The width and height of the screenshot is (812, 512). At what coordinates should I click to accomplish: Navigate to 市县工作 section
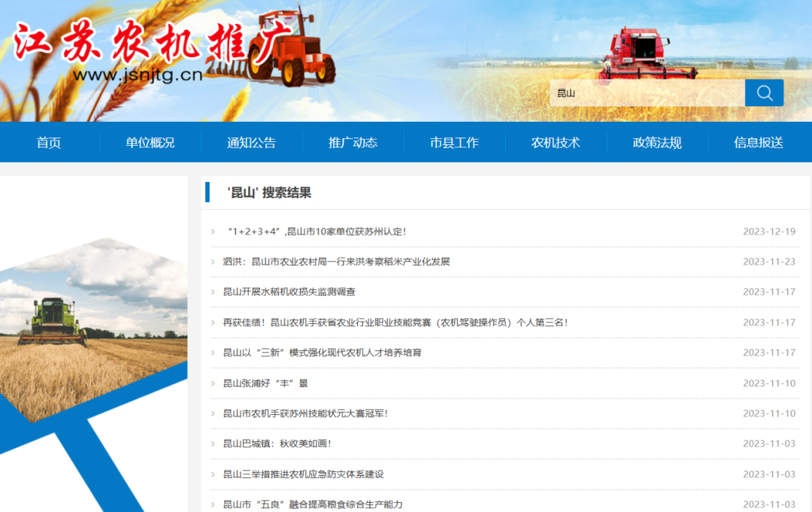coord(454,143)
